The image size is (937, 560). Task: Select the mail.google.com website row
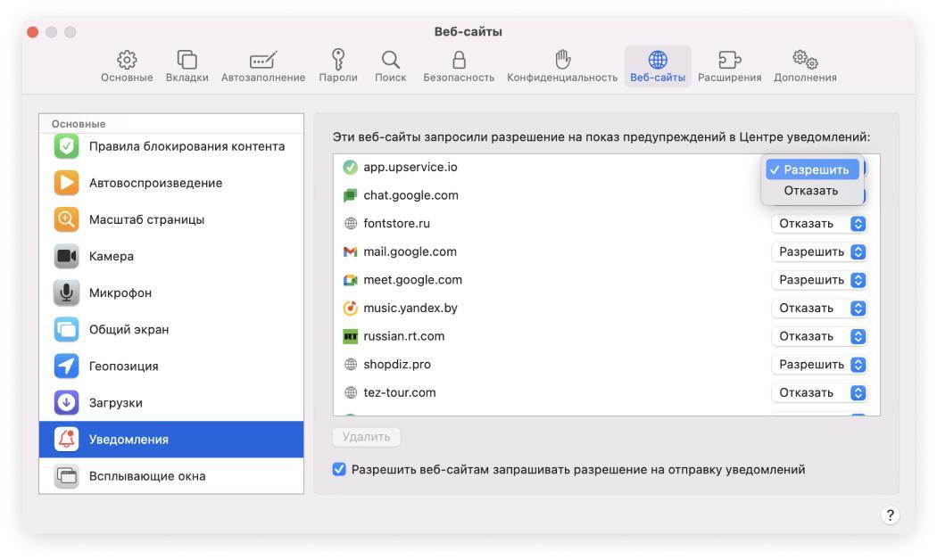(607, 251)
